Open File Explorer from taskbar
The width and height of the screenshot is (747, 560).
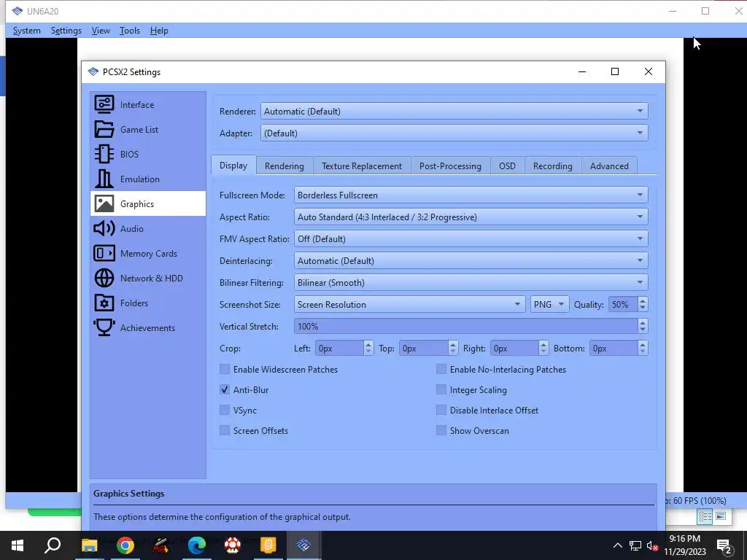pos(89,545)
